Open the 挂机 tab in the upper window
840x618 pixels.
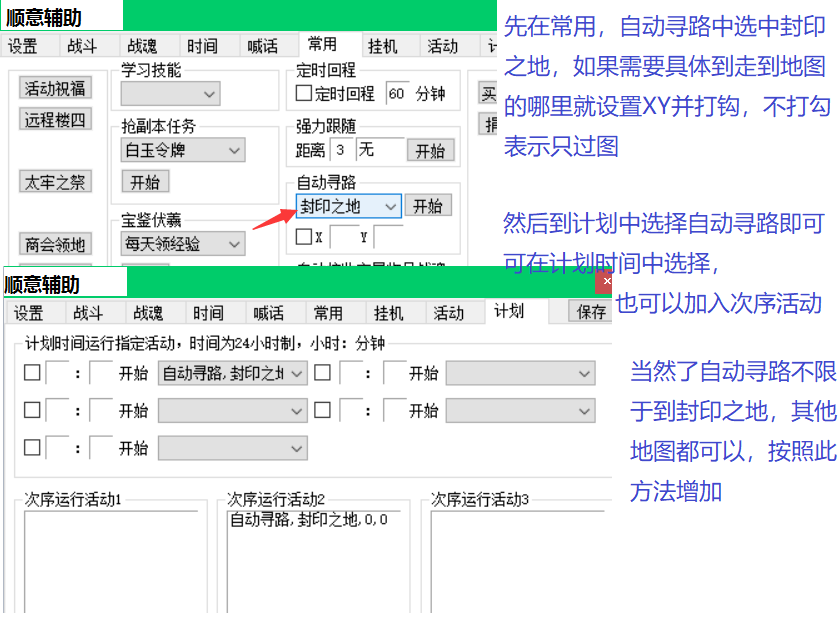(382, 46)
